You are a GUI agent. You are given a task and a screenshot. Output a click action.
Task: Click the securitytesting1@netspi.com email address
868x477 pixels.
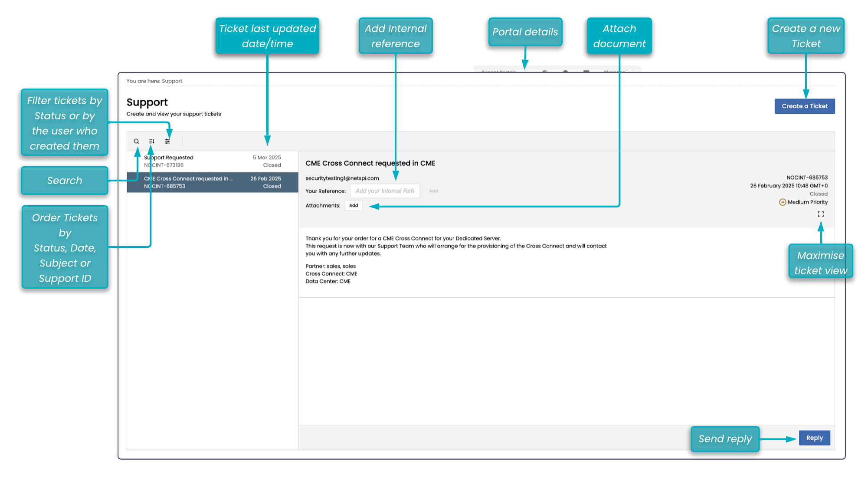(x=342, y=178)
